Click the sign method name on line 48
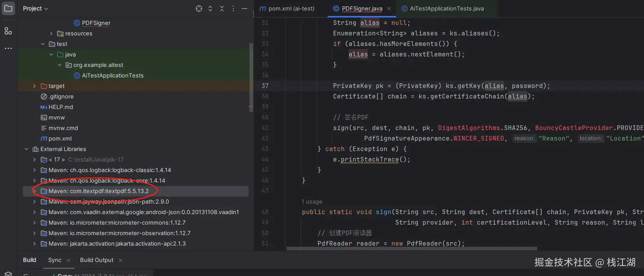Viewport: 644px width, 276px height. point(384,212)
